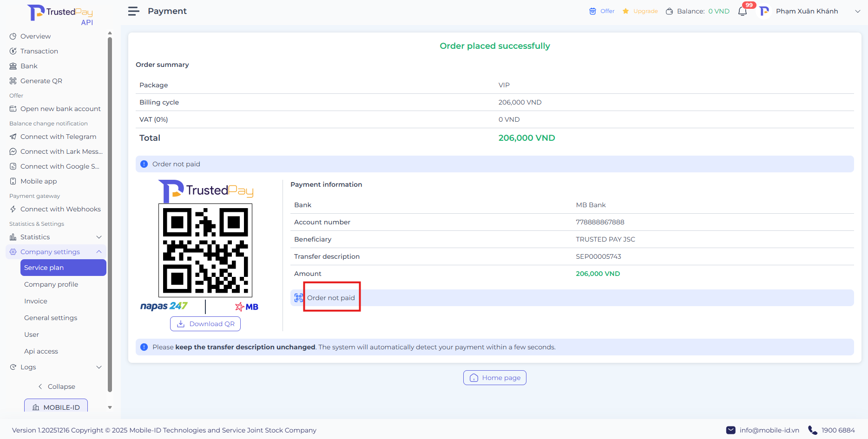Click the Bank building icon
Viewport: 868px width, 439px height.
coord(13,66)
